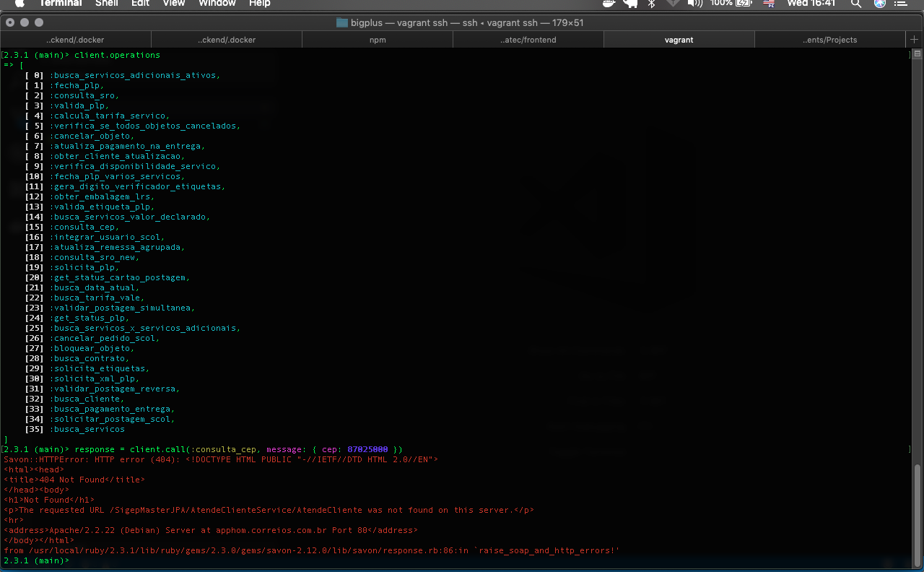The width and height of the screenshot is (924, 572).
Task: Open Spotlight search from the menu bar
Action: (855, 4)
